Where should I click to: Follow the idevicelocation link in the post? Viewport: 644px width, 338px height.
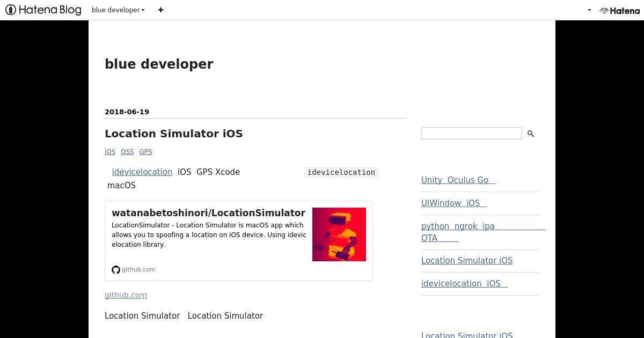pos(142,172)
